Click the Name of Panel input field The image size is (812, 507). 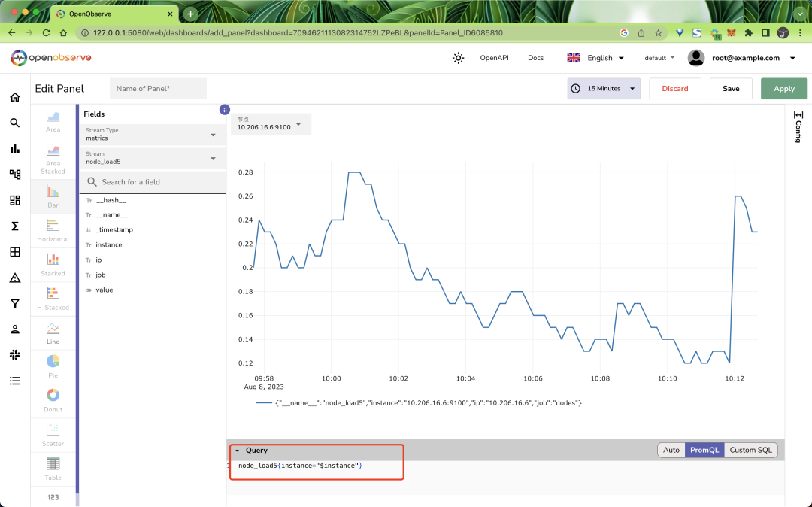158,89
